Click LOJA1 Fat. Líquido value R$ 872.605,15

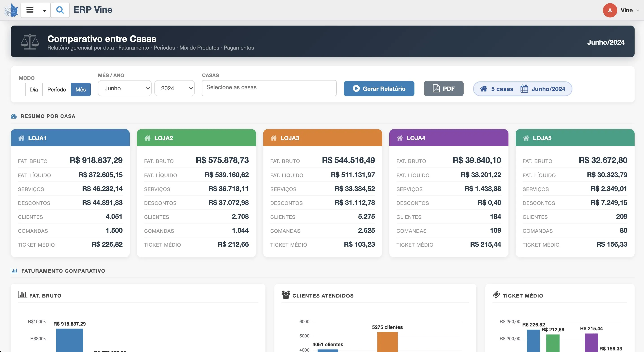101,175
